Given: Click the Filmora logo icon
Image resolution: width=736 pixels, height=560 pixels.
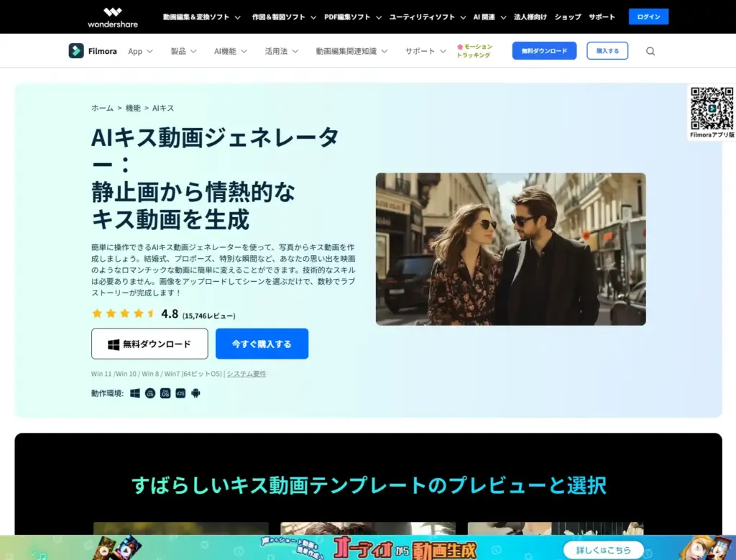Looking at the screenshot, I should tap(76, 51).
